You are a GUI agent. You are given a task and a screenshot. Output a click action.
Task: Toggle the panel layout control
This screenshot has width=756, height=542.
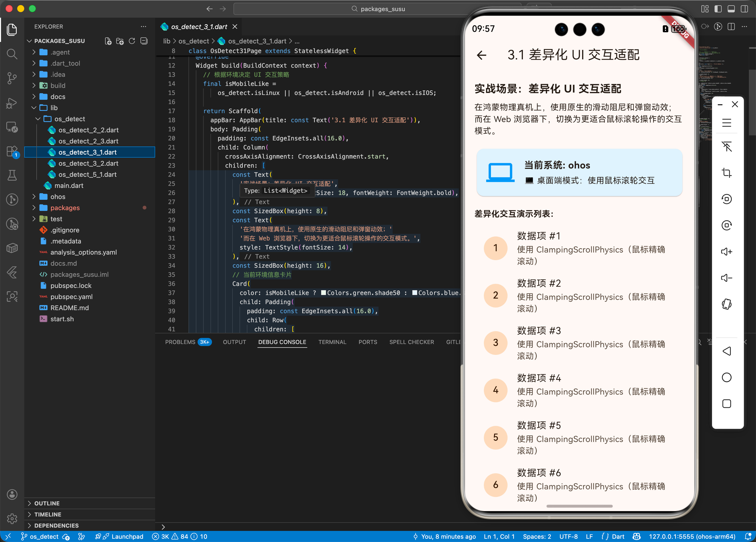pyautogui.click(x=732, y=9)
